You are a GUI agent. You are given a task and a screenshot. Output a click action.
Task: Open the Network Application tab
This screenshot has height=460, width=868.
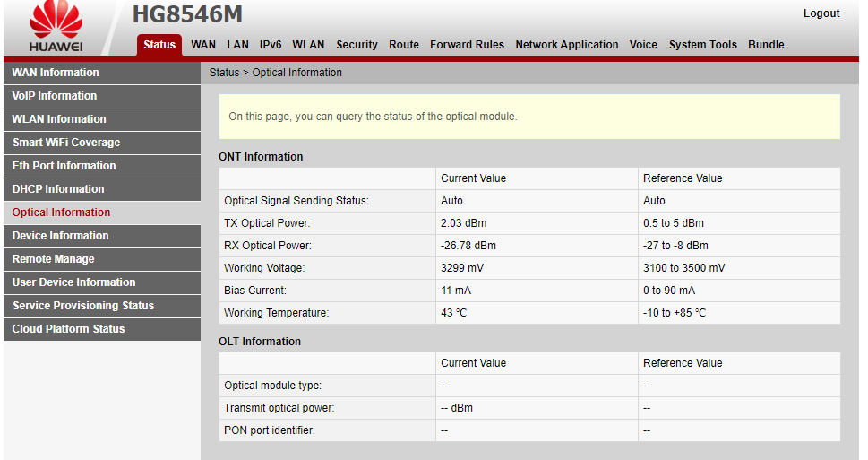click(566, 45)
